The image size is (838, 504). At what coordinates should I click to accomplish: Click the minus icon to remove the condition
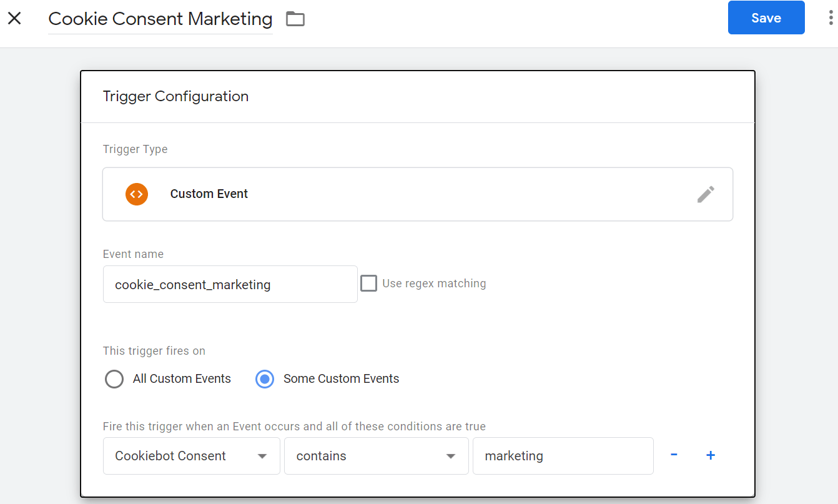pos(674,455)
